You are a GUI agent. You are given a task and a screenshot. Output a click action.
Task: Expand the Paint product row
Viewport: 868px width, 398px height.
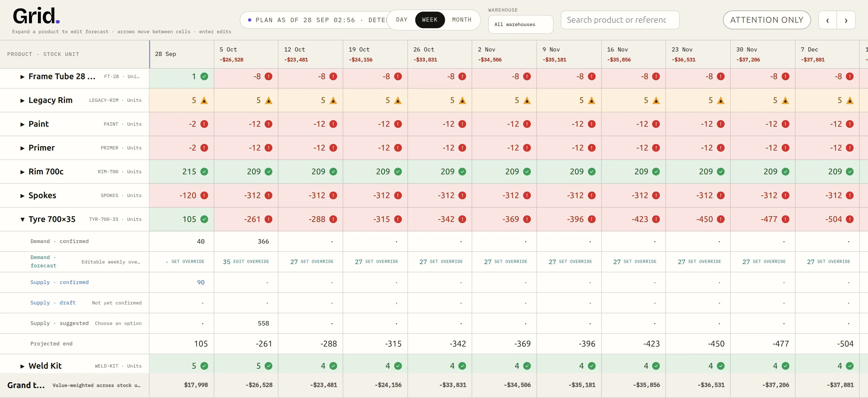tap(22, 124)
